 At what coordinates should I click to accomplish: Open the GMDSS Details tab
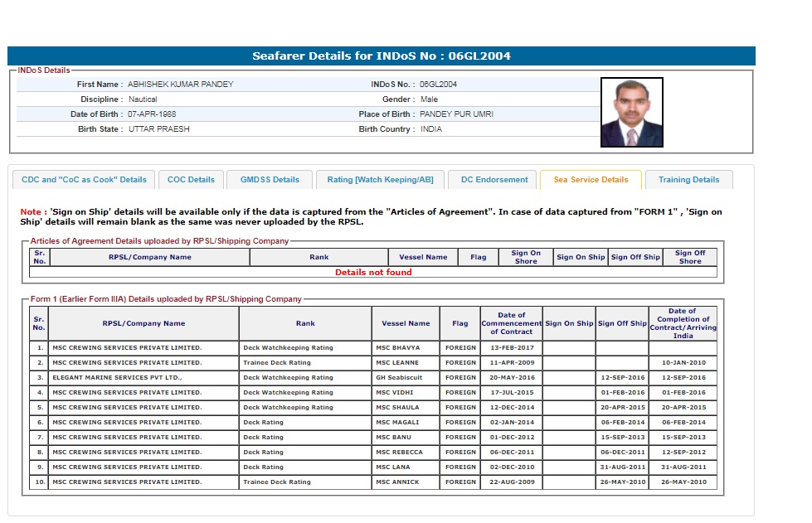click(270, 180)
